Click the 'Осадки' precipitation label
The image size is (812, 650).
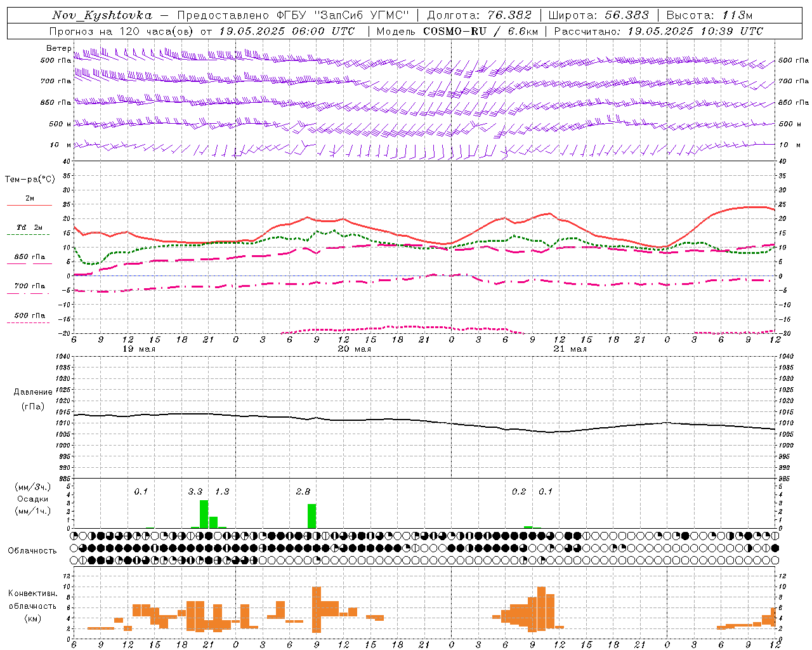point(32,499)
